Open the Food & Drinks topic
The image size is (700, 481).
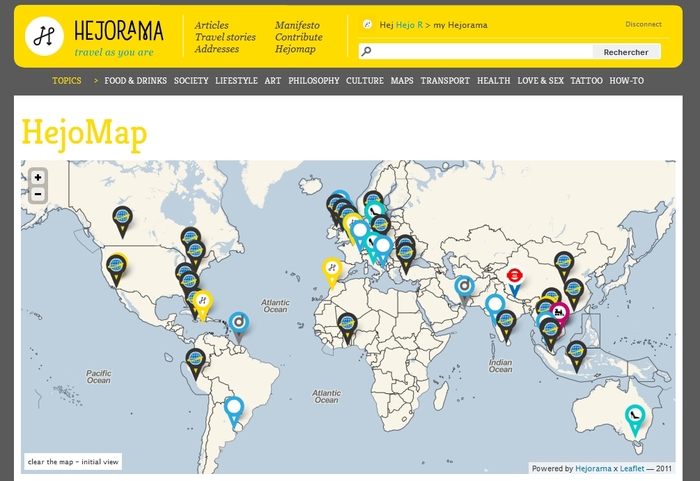coord(136,81)
